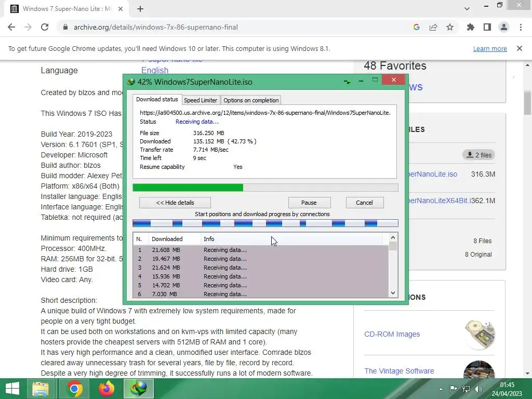Bookmark this page with star icon
This screenshot has height=399, width=532.
pos(450,27)
